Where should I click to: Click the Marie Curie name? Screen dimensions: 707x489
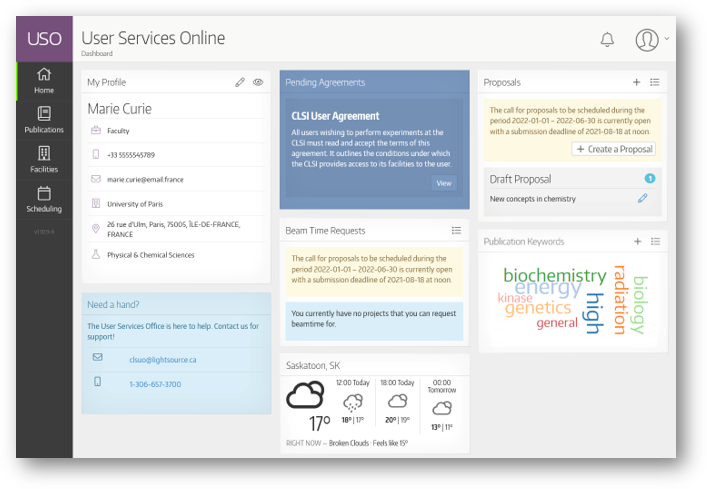pyautogui.click(x=119, y=109)
